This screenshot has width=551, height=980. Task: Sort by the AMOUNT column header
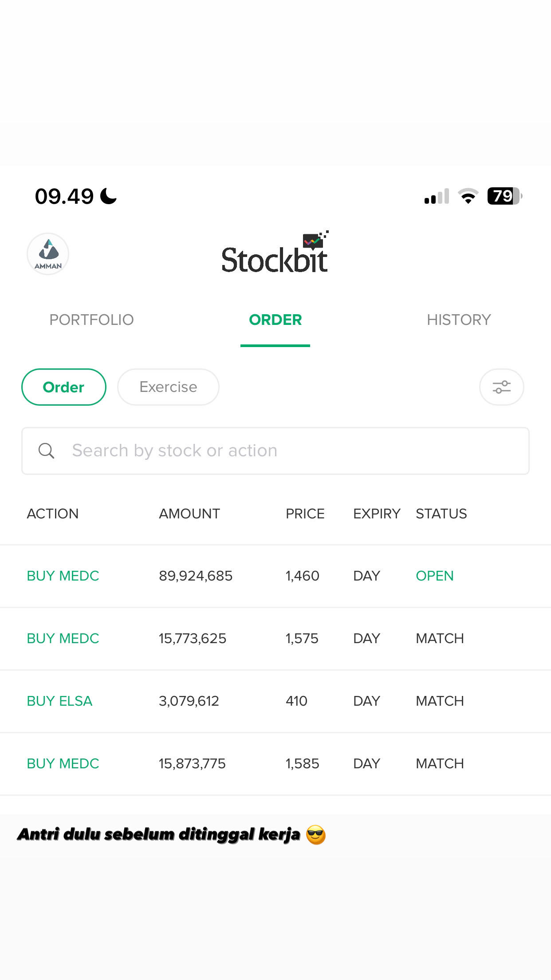click(189, 514)
